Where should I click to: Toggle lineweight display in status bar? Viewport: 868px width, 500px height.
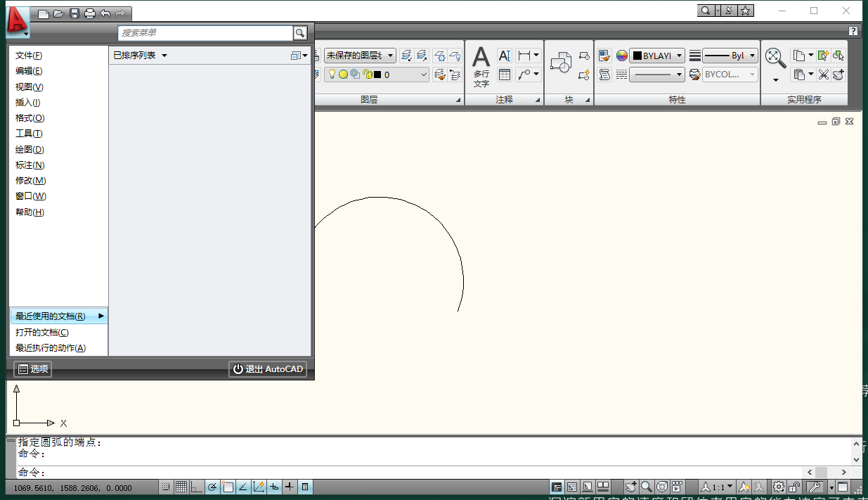click(290, 487)
